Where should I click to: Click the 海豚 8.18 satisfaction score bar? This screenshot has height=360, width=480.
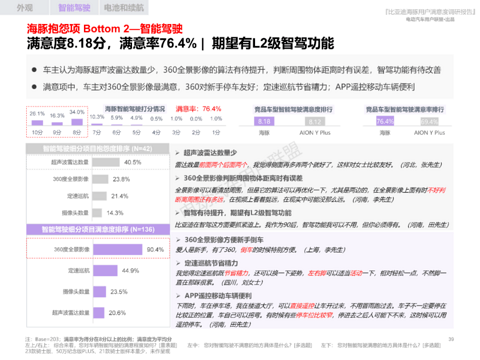264,121
